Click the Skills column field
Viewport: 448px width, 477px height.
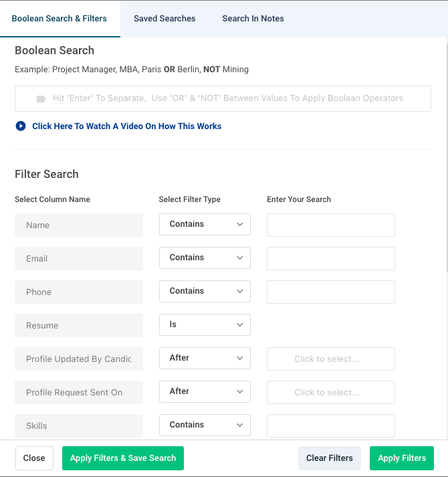79,426
